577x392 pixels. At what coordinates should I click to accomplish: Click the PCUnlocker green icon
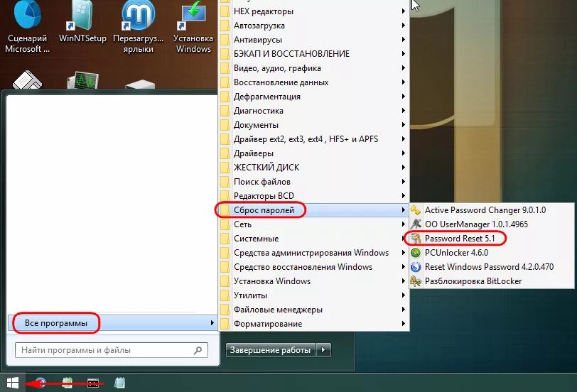(416, 253)
